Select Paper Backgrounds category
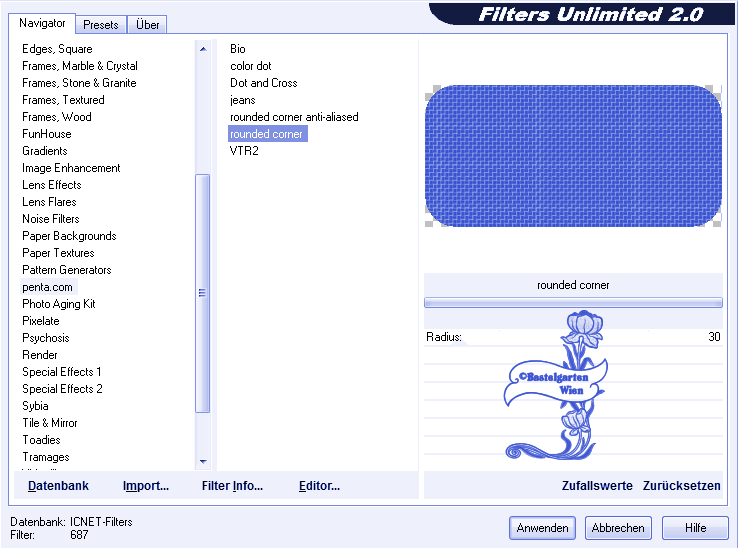The width and height of the screenshot is (738, 548). [69, 235]
